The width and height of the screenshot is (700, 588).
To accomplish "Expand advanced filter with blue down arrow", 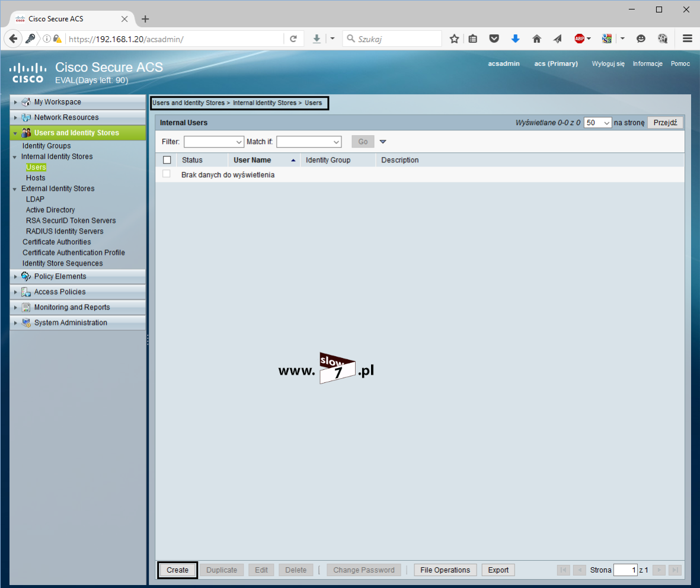I will [382, 142].
